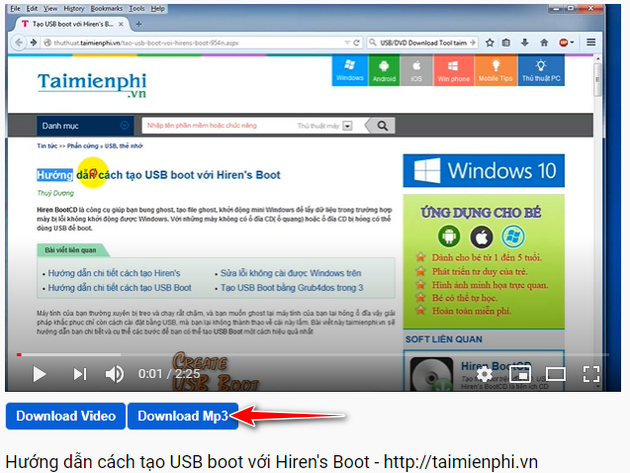Click the video title below the player
Viewport: 630px width, 473px height.
(272, 462)
